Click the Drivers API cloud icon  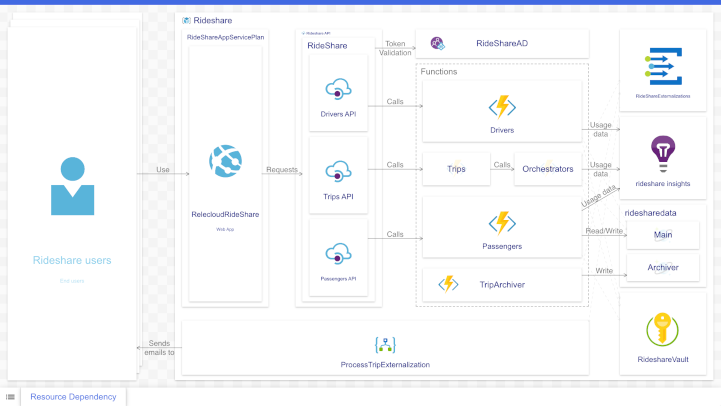pyautogui.click(x=338, y=89)
